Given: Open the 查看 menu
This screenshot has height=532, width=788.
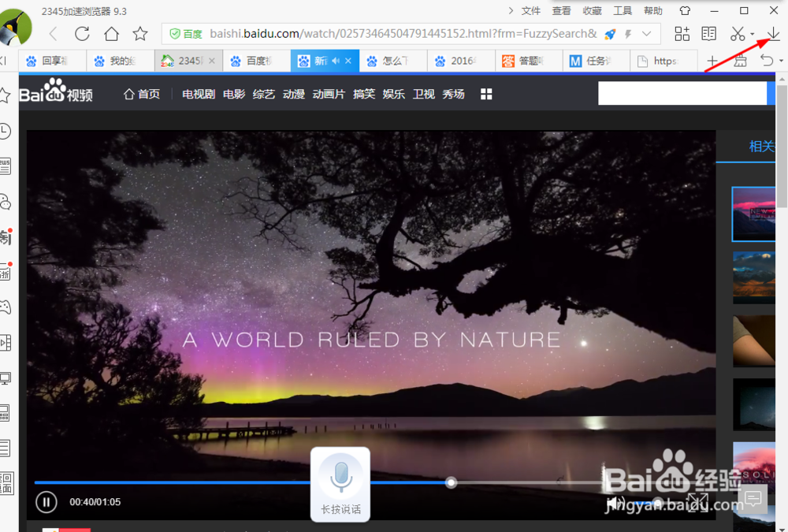Looking at the screenshot, I should pyautogui.click(x=561, y=10).
